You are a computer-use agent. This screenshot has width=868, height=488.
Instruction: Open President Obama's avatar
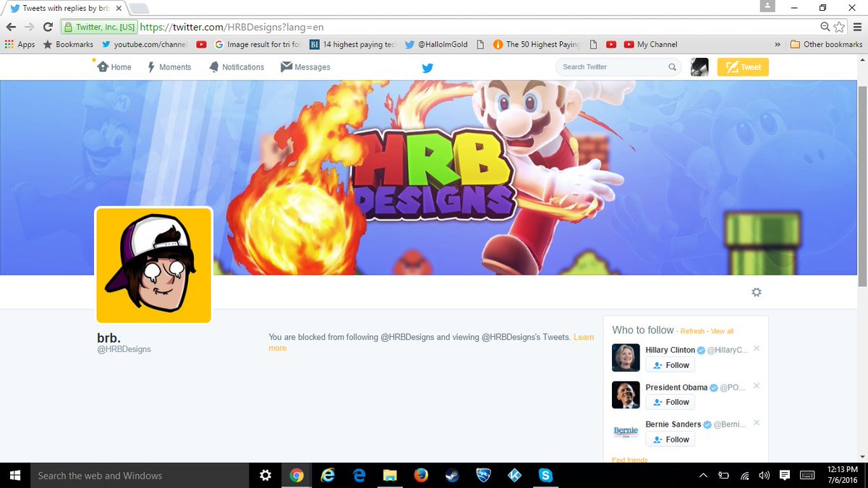point(626,395)
